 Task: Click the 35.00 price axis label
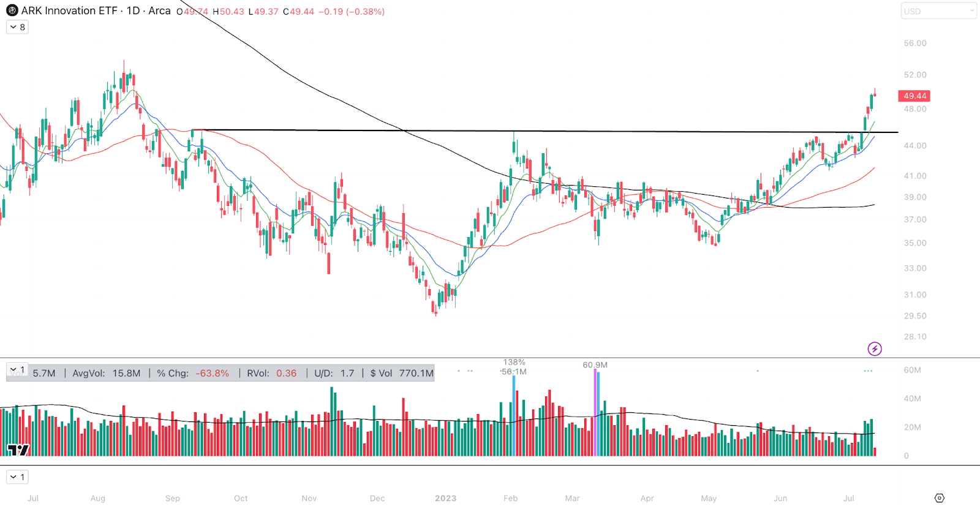[915, 243]
